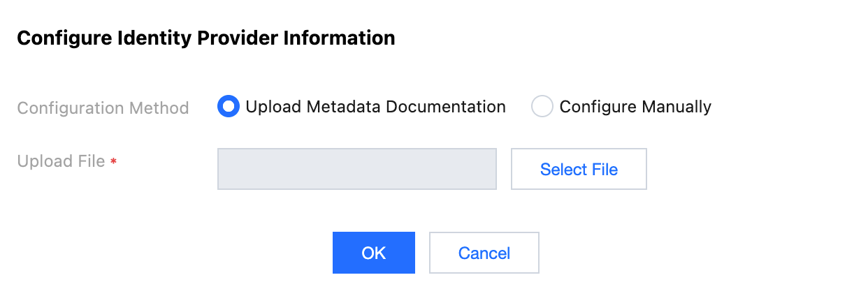The image size is (868, 289).
Task: Click the 'Configure Manually' label text
Action: (635, 107)
